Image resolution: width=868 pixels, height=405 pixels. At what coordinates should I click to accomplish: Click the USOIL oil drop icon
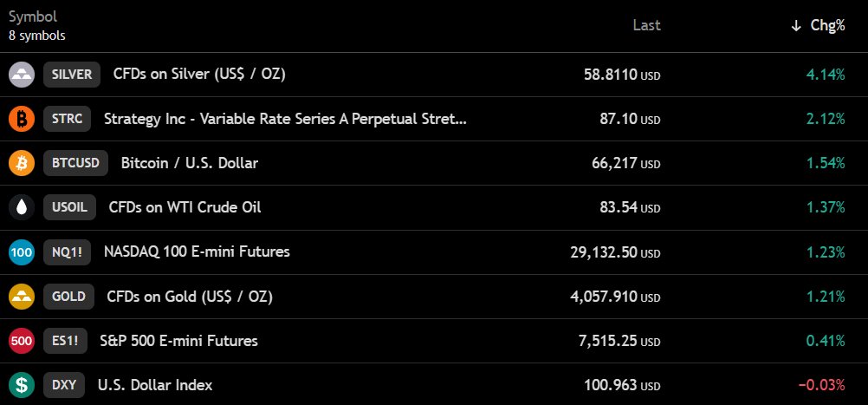pos(22,207)
